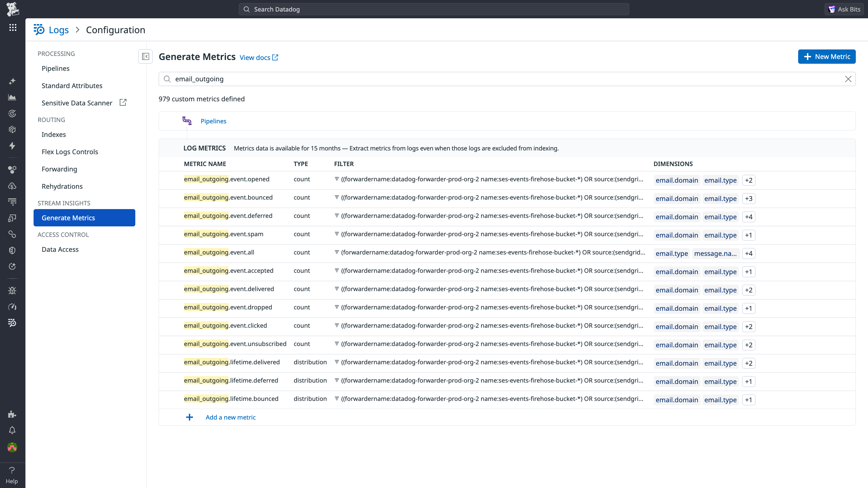Screen dimensions: 868x488
Task: Open Pipelines under the Processing section
Action: 55,68
